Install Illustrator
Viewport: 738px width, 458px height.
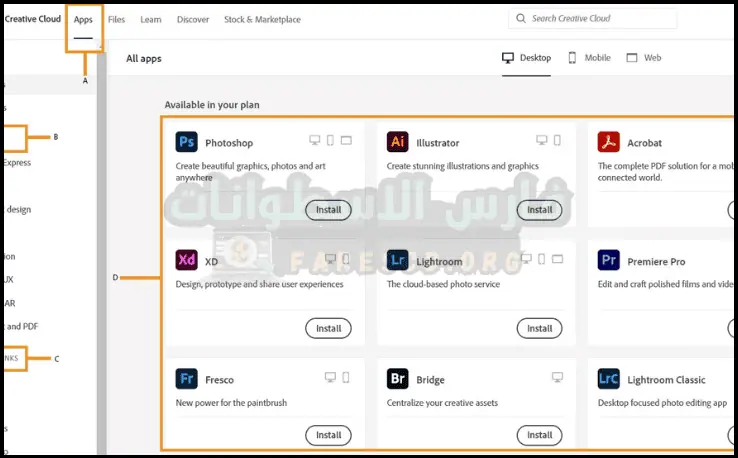click(539, 210)
